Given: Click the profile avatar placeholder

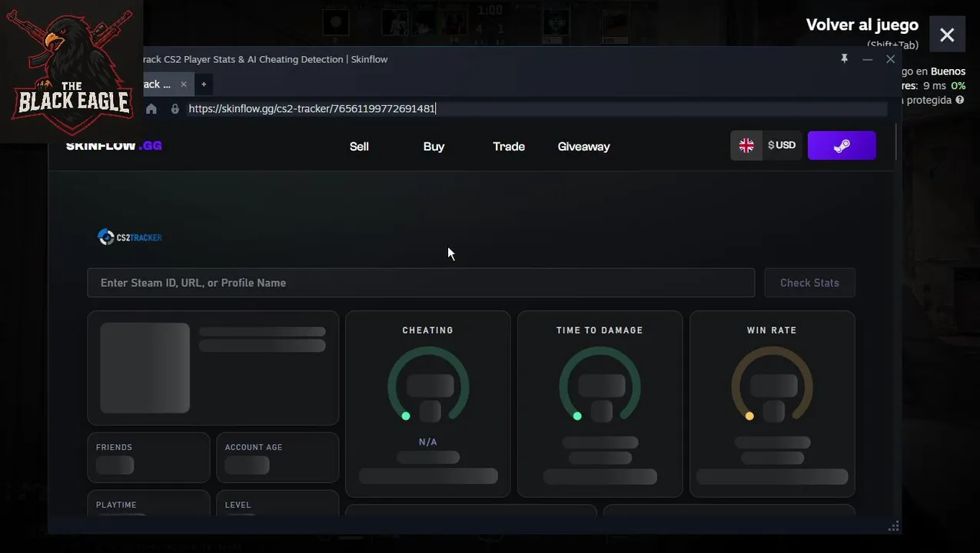Looking at the screenshot, I should tap(145, 368).
